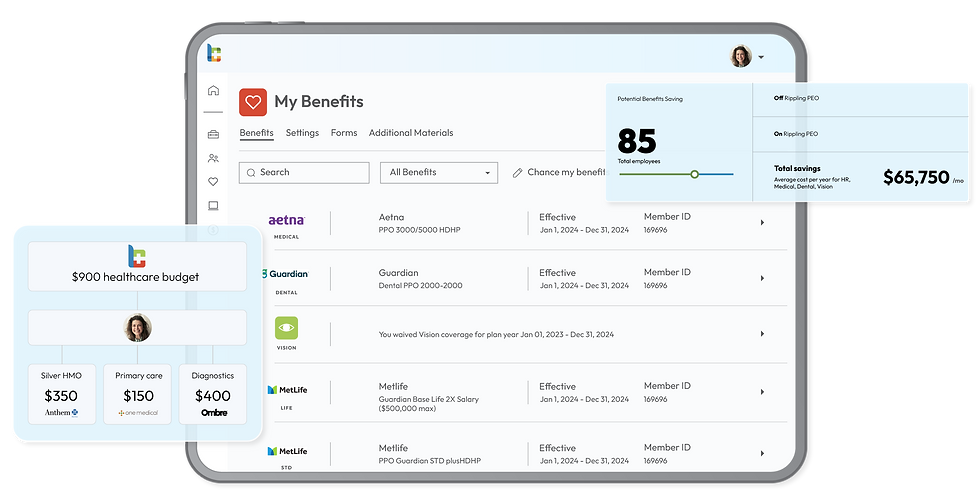Image resolution: width=980 pixels, height=501 pixels.
Task: Click the $65,750 total savings value
Action: tap(916, 177)
